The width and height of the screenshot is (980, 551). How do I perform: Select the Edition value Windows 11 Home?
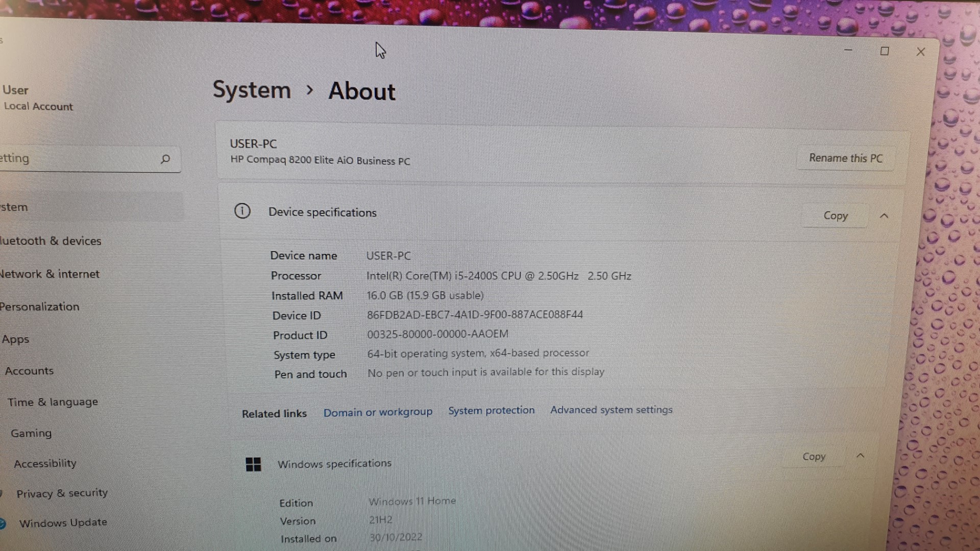tap(412, 501)
